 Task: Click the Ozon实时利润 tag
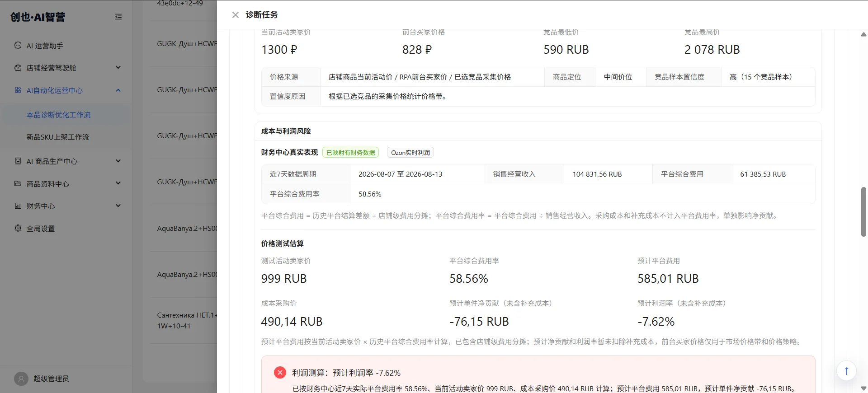click(x=410, y=153)
